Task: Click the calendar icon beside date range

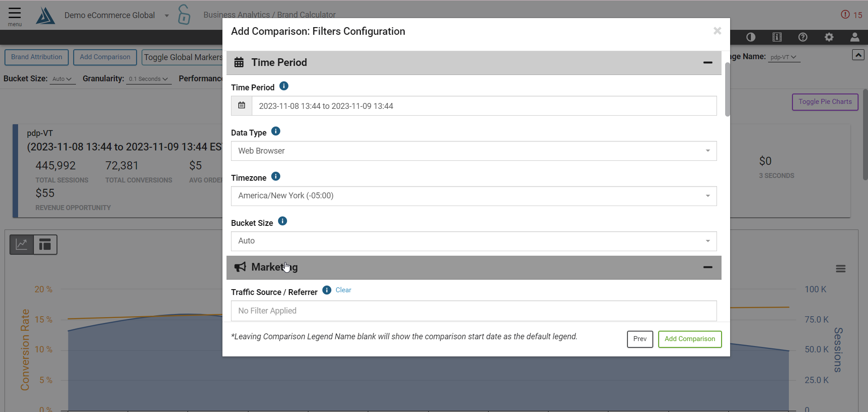Action: [x=242, y=106]
